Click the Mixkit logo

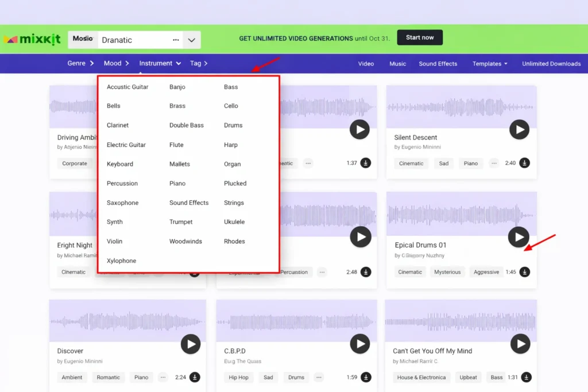[x=32, y=40]
